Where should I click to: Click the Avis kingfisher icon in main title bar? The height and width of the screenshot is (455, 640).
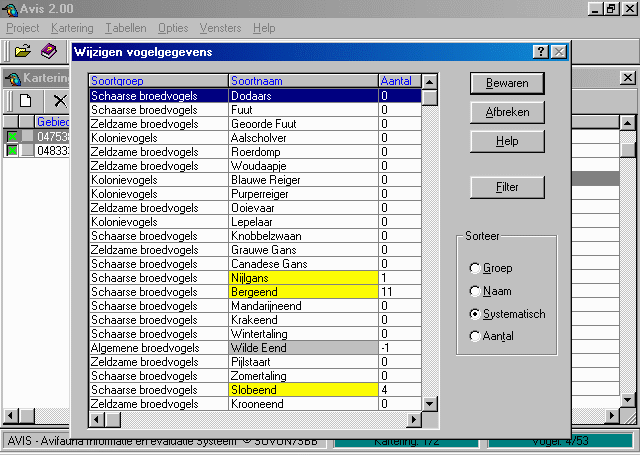10,9
